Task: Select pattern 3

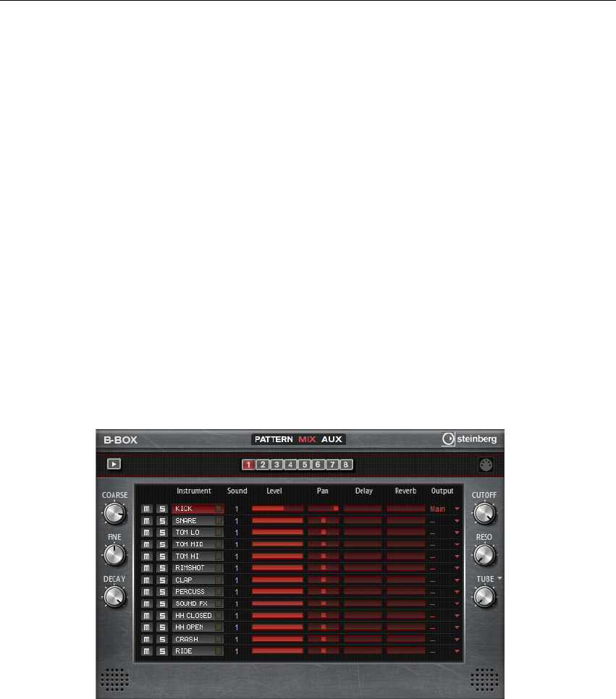Action: click(277, 465)
